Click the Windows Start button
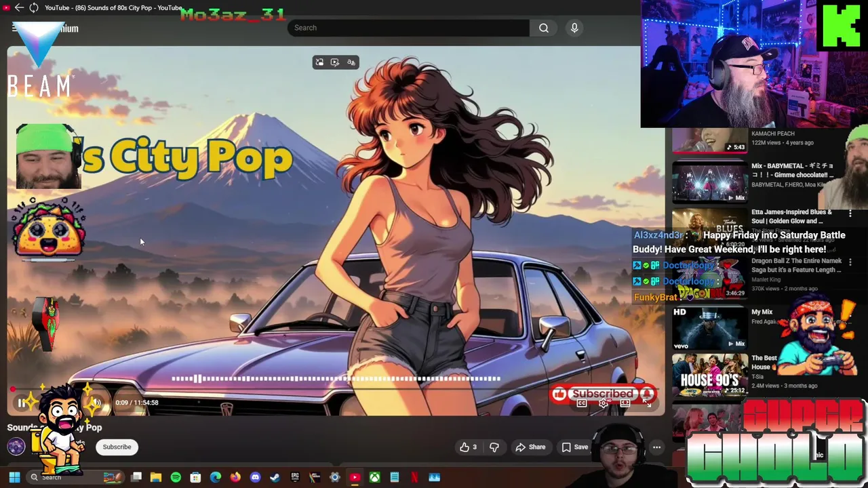The image size is (868, 488). point(14,477)
